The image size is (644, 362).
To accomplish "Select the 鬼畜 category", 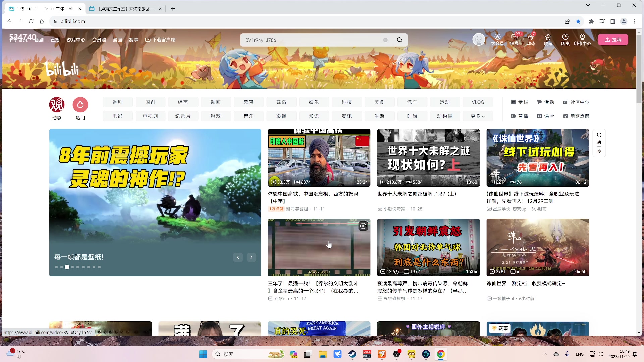I will pyautogui.click(x=249, y=102).
